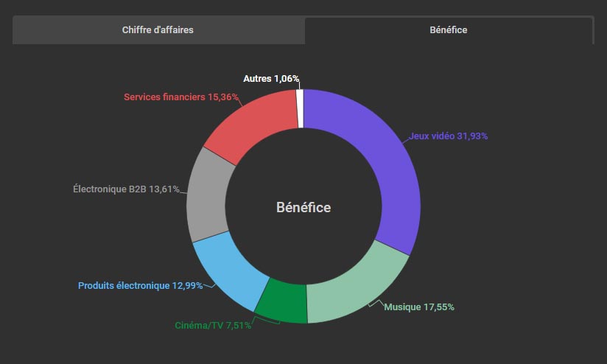Select the label Musique 17,55%

[x=419, y=307]
